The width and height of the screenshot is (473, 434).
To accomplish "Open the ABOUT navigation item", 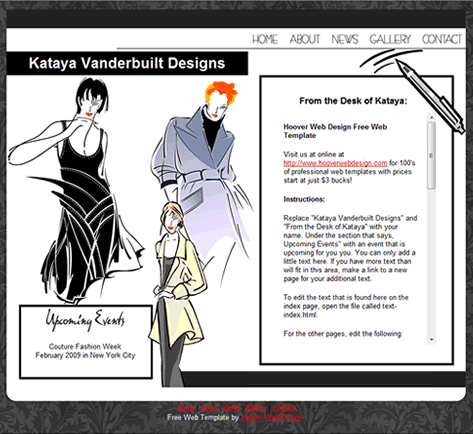I will point(305,39).
